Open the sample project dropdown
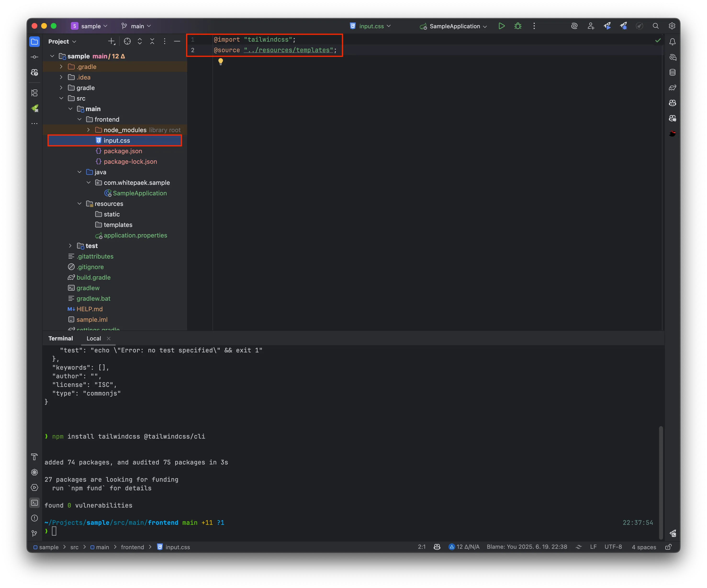Image resolution: width=707 pixels, height=588 pixels. (90, 26)
